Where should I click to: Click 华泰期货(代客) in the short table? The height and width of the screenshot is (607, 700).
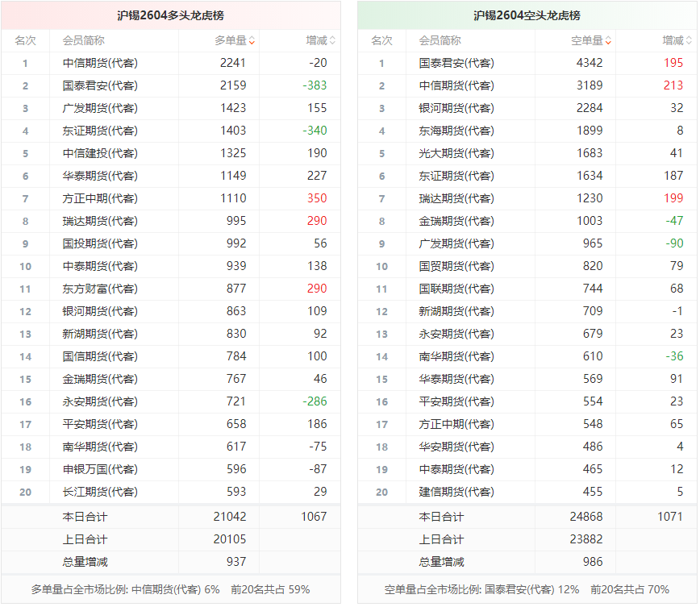[x=456, y=379]
